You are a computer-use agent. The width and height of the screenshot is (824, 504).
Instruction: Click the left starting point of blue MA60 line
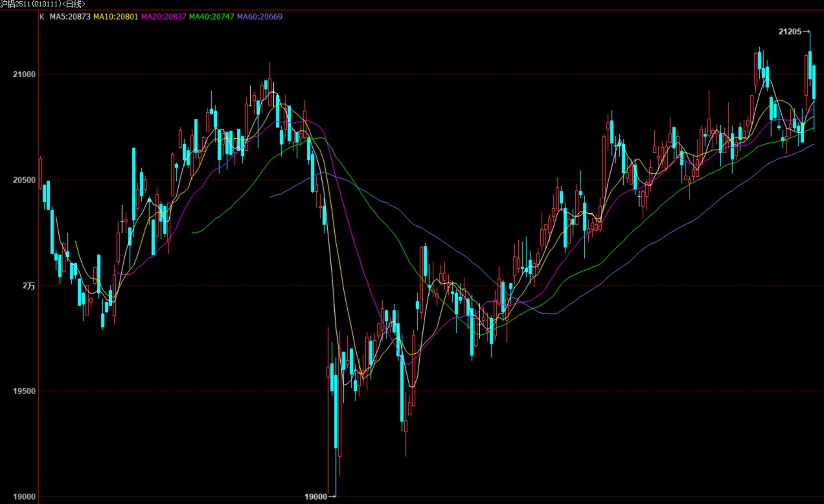click(270, 197)
